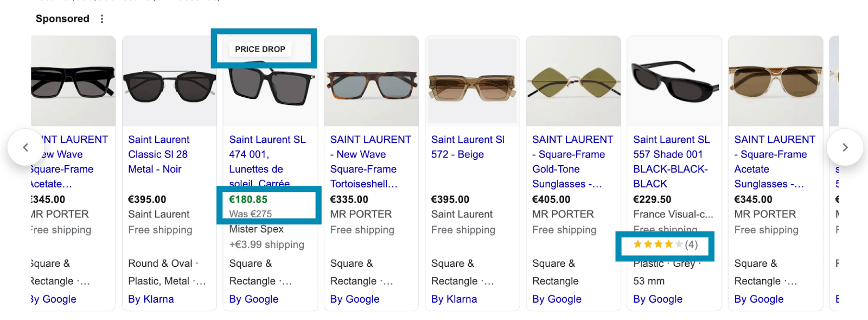Click the PRICE DROP badge
This screenshot has width=868, height=320.
tap(260, 49)
